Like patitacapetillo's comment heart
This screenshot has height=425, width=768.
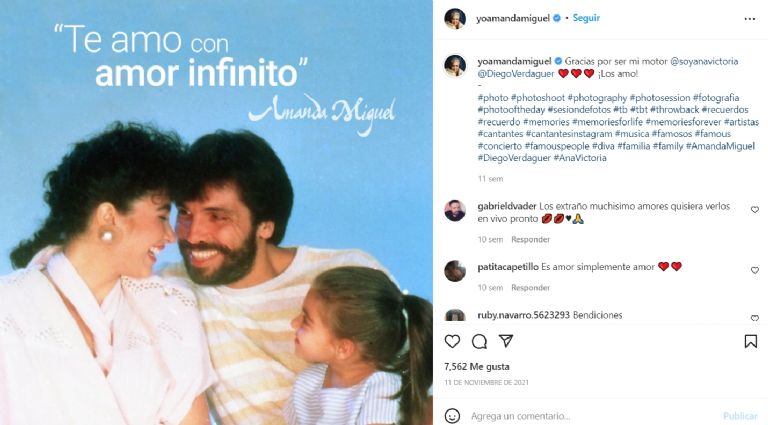[755, 270]
